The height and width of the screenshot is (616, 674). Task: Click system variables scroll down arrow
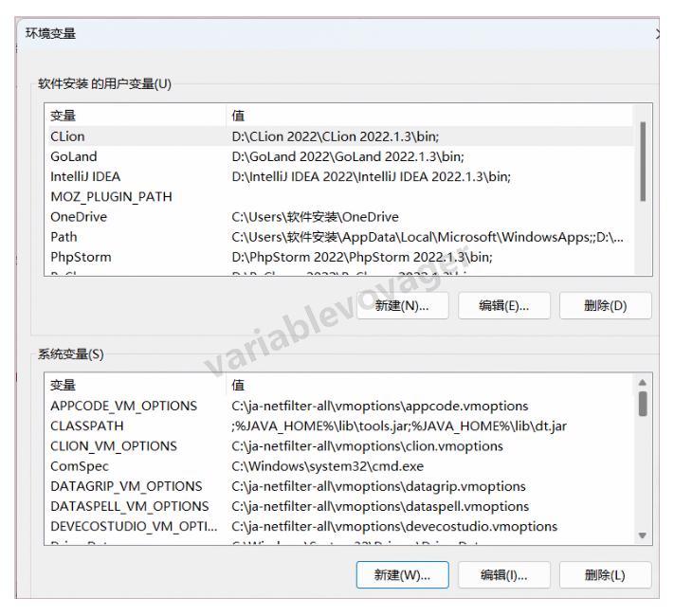(x=643, y=535)
